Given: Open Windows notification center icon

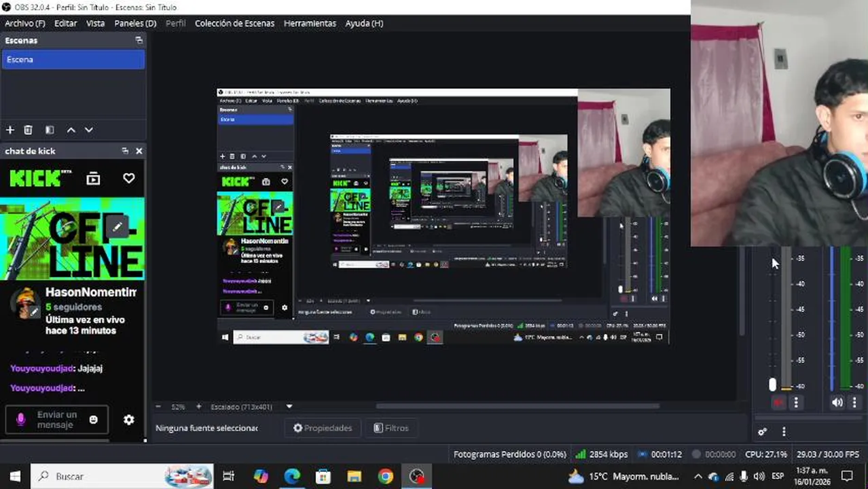Looking at the screenshot, I should [x=847, y=476].
